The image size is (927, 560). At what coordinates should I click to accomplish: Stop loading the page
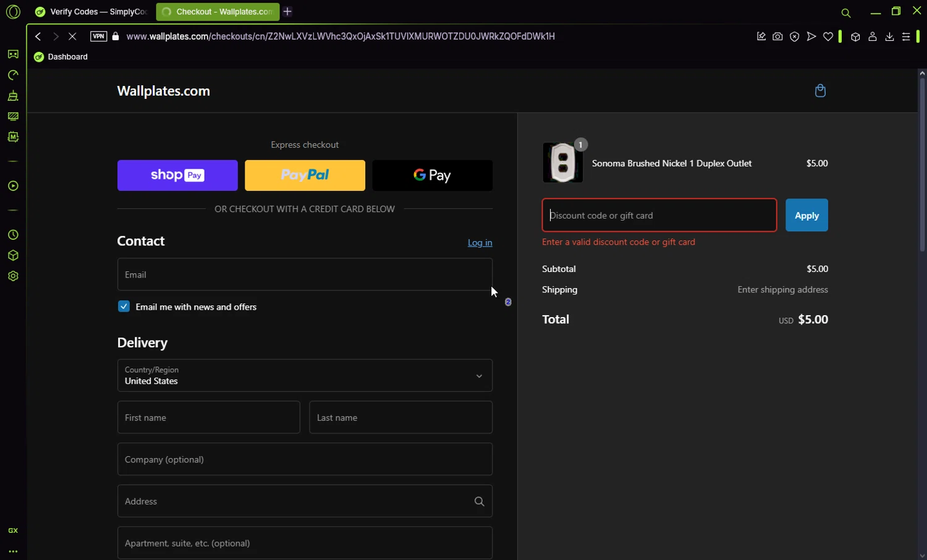point(72,36)
